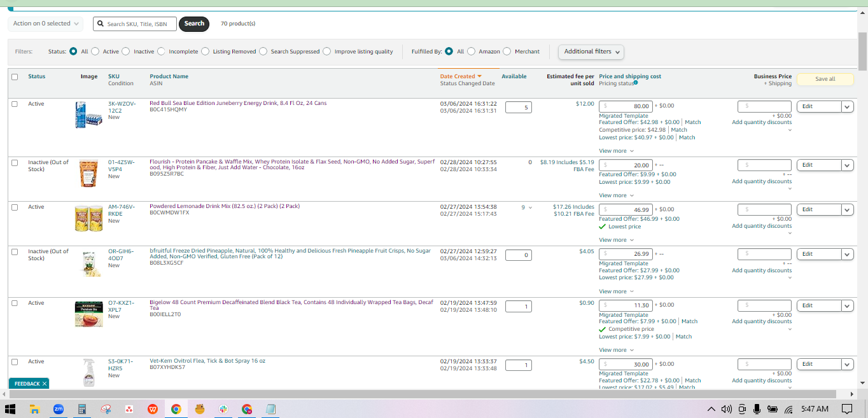Open the Windows Start menu

(10, 409)
